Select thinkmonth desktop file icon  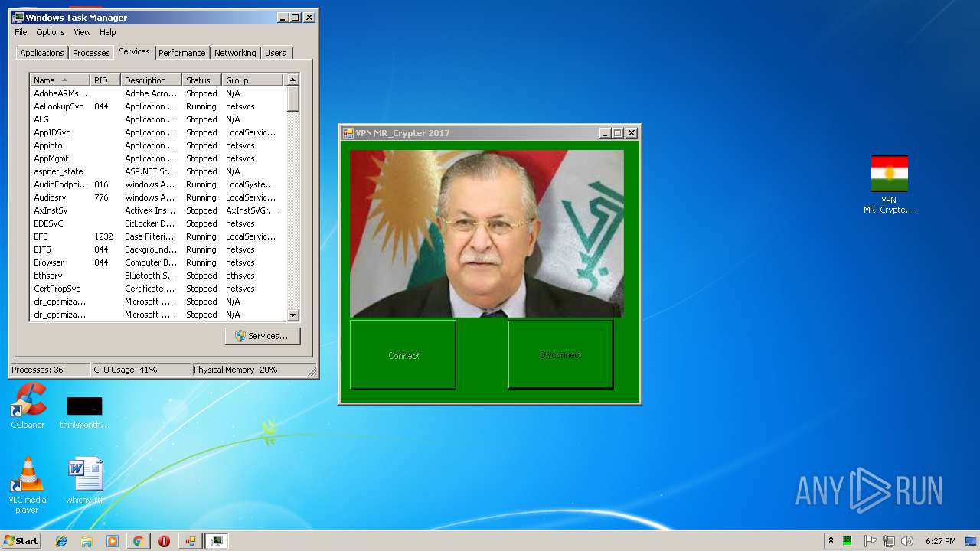(84, 412)
